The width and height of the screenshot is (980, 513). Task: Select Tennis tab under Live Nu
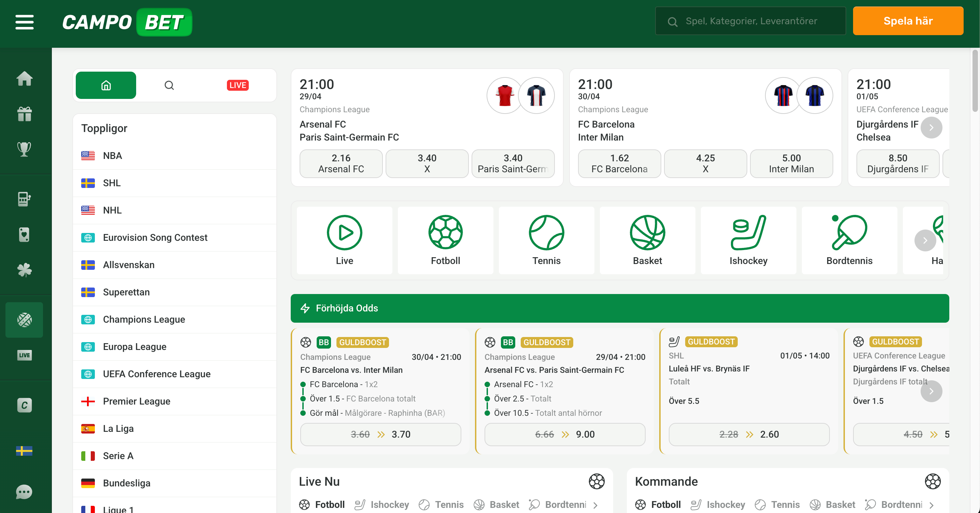tap(441, 504)
